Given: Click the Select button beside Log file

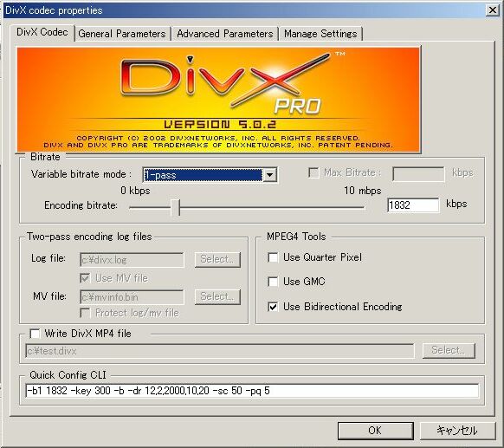Looking at the screenshot, I should [x=217, y=259].
